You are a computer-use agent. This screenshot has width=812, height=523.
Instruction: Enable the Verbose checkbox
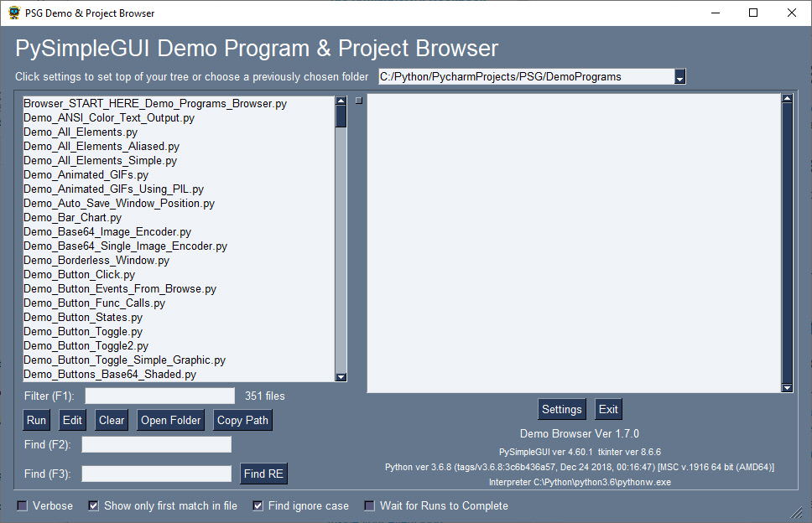(23, 505)
